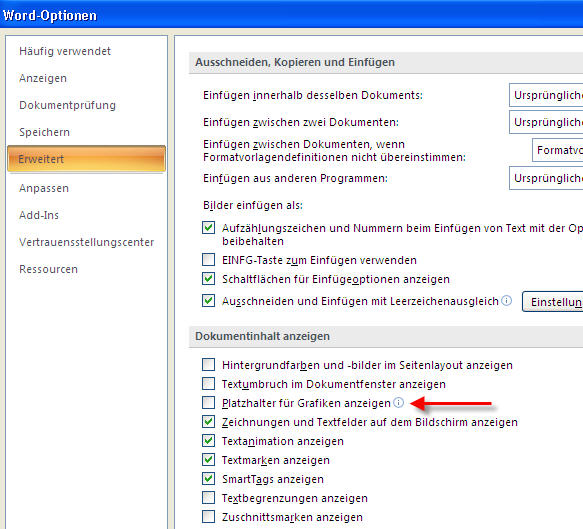Open Einfügen zwischen zwei Dokumenten dropdown
583x529 pixels.
tap(546, 122)
